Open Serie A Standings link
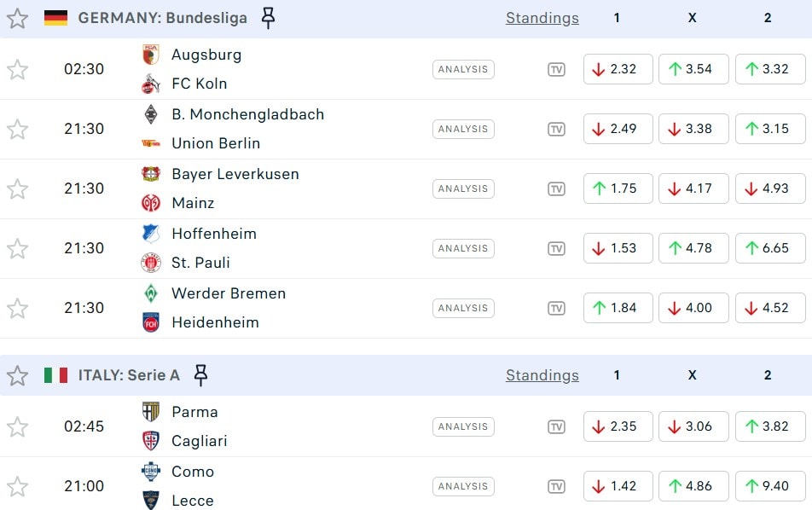The width and height of the screenshot is (812, 510). [x=542, y=375]
